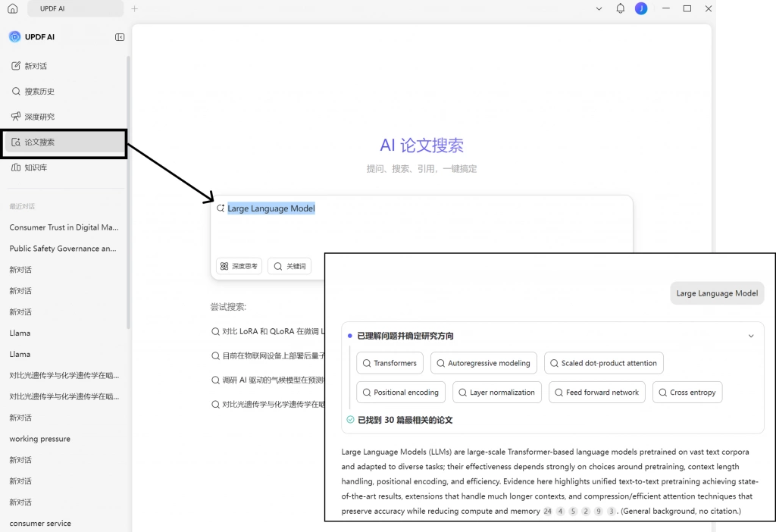
Task: Click suggested search 目前在物联网设备上部署
Action: (x=268, y=356)
